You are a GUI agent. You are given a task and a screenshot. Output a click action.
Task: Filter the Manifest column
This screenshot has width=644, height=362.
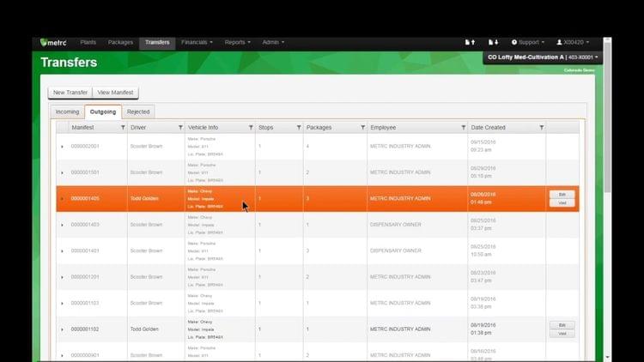coord(123,128)
